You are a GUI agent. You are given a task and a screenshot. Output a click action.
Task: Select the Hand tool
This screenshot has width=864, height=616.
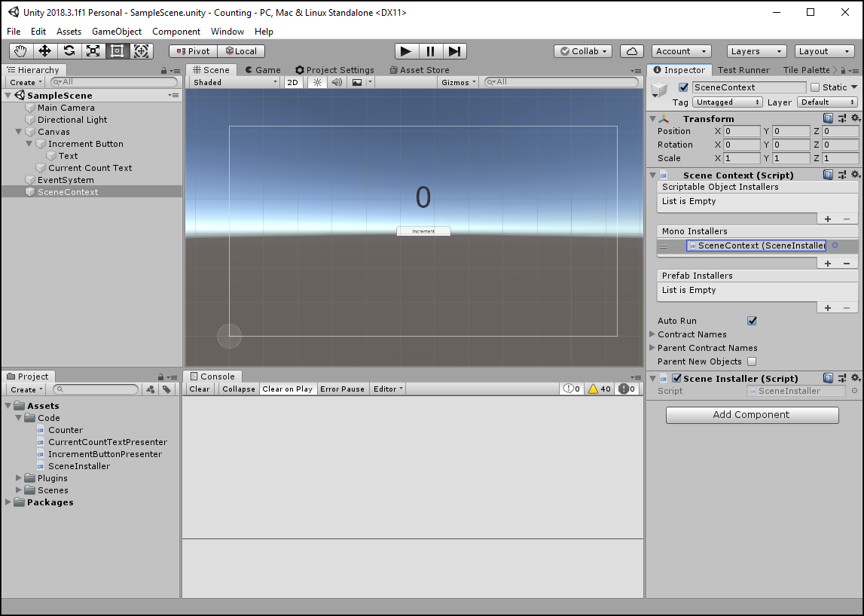tap(20, 50)
